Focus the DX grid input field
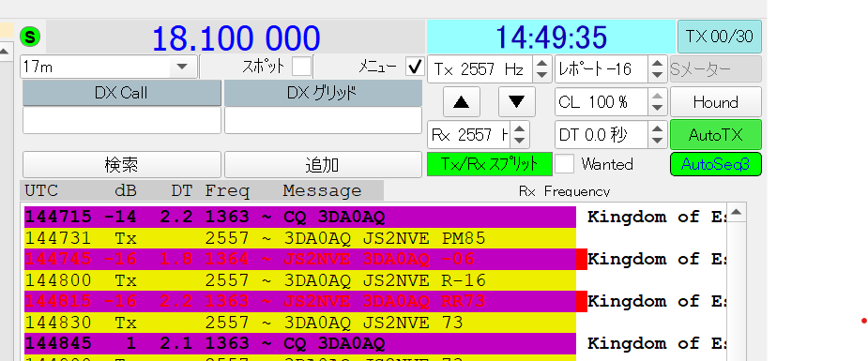This screenshot has width=868, height=361. click(x=323, y=120)
